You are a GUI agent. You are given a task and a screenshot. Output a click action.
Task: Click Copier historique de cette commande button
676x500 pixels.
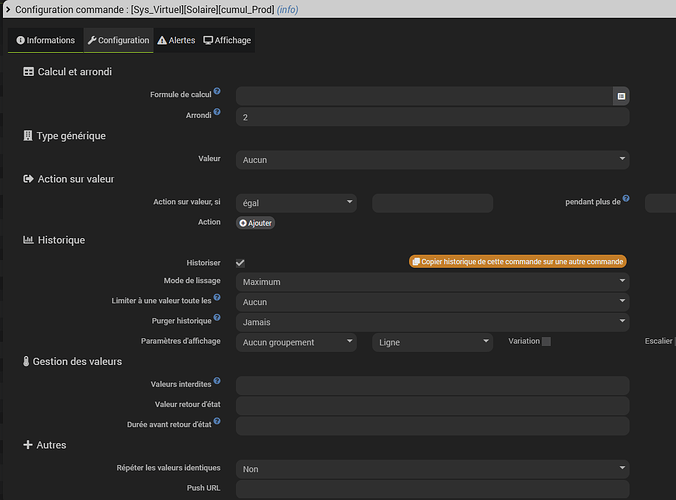tap(518, 262)
